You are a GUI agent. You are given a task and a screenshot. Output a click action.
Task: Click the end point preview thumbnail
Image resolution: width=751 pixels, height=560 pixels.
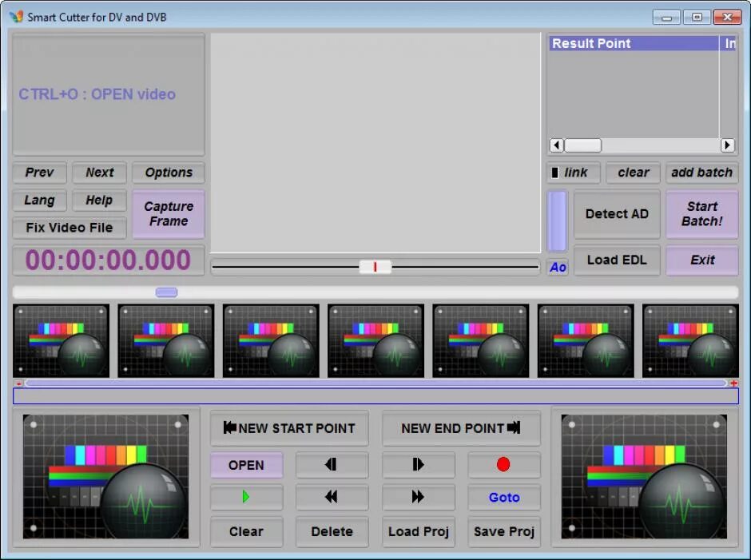click(644, 477)
